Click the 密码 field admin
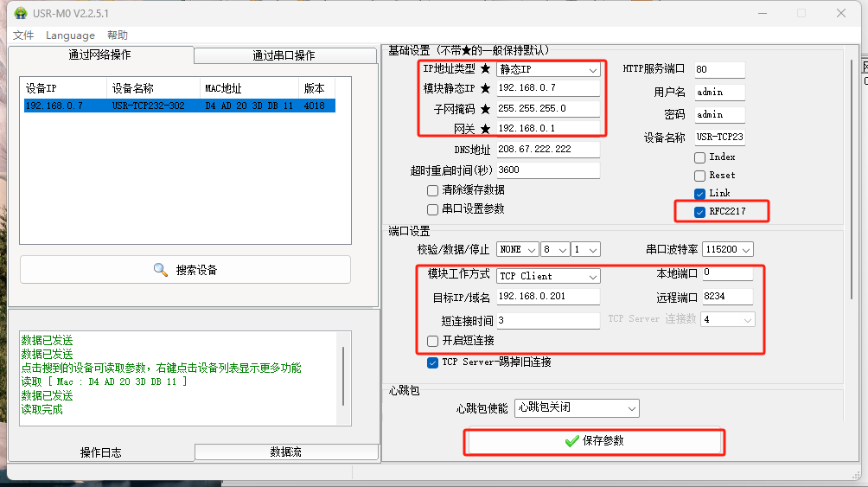The image size is (868, 487). click(x=719, y=115)
